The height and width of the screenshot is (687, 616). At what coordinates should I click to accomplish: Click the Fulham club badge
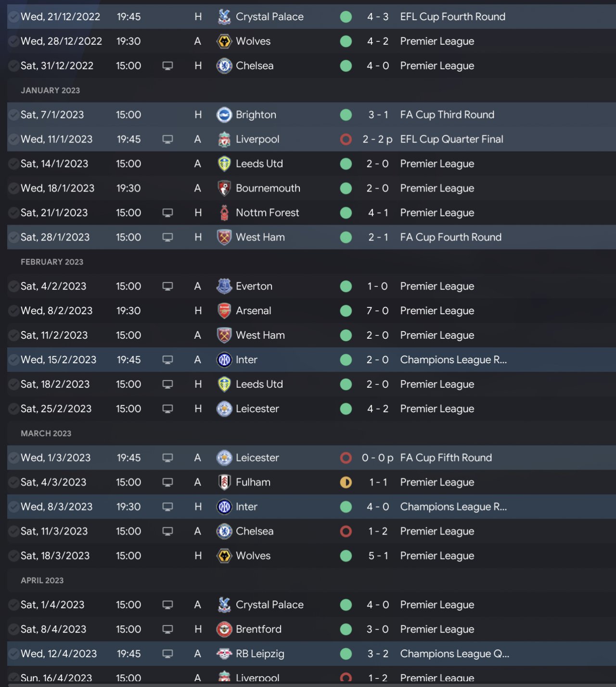click(x=224, y=482)
